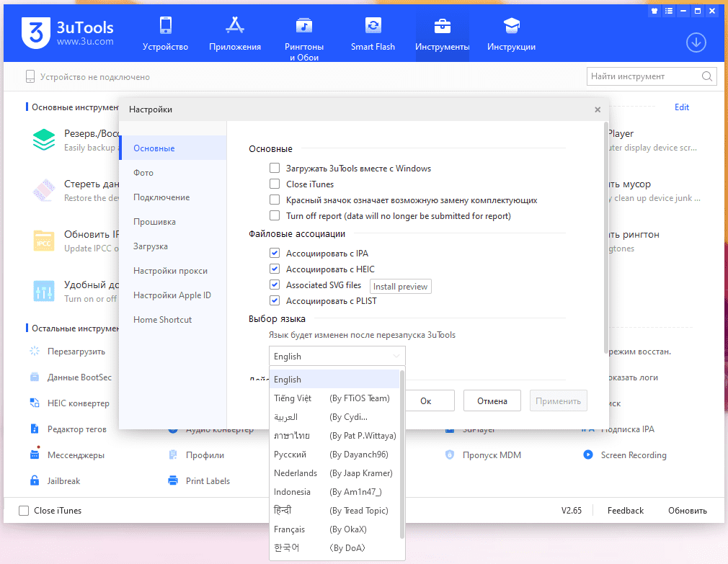This screenshot has width=728, height=564.
Task: Uncheck Associated SVG files
Action: [x=275, y=285]
